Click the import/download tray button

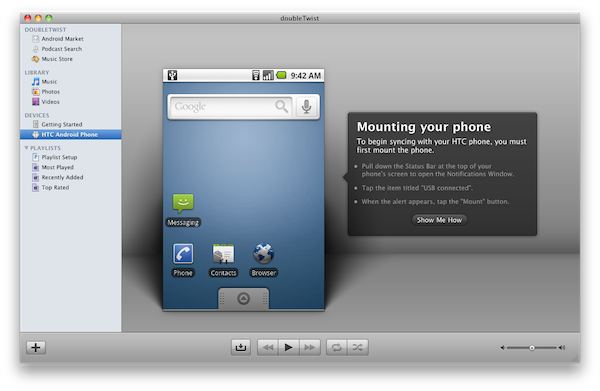(241, 347)
